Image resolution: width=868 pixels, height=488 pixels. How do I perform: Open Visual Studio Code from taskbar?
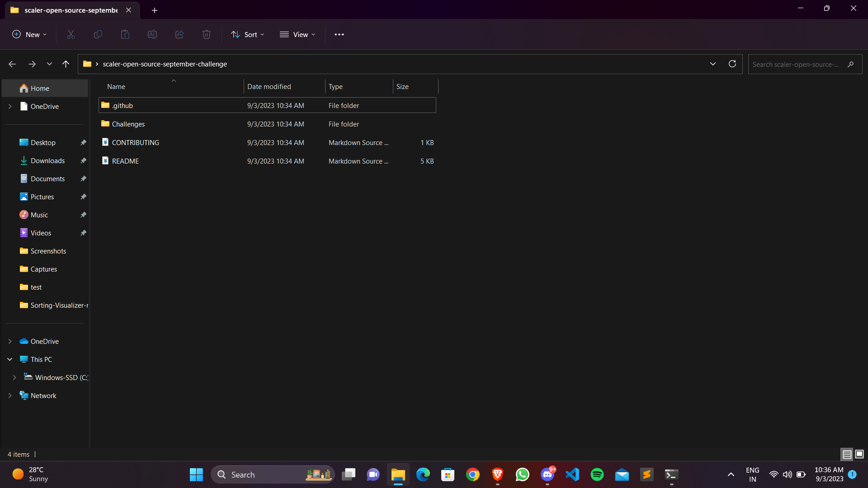(572, 474)
